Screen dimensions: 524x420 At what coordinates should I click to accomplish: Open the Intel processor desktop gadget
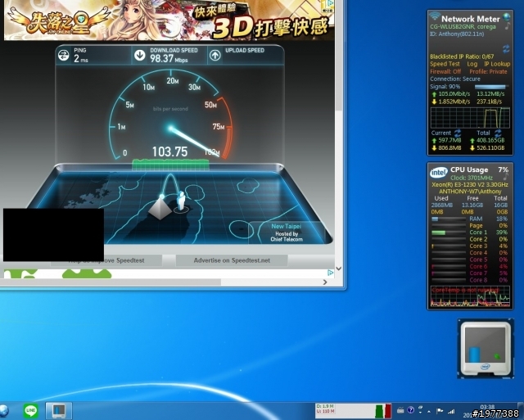[x=486, y=349]
